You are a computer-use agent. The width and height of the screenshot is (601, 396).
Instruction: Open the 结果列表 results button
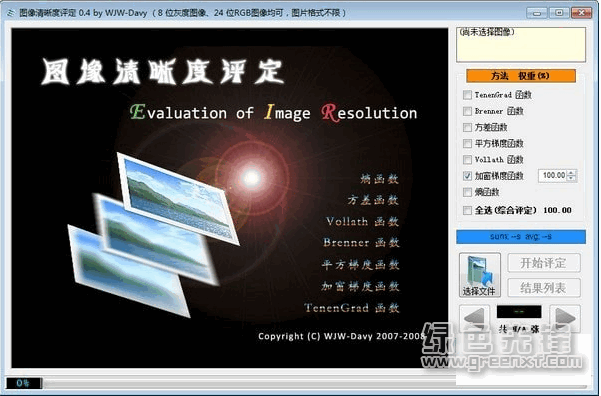(x=544, y=288)
